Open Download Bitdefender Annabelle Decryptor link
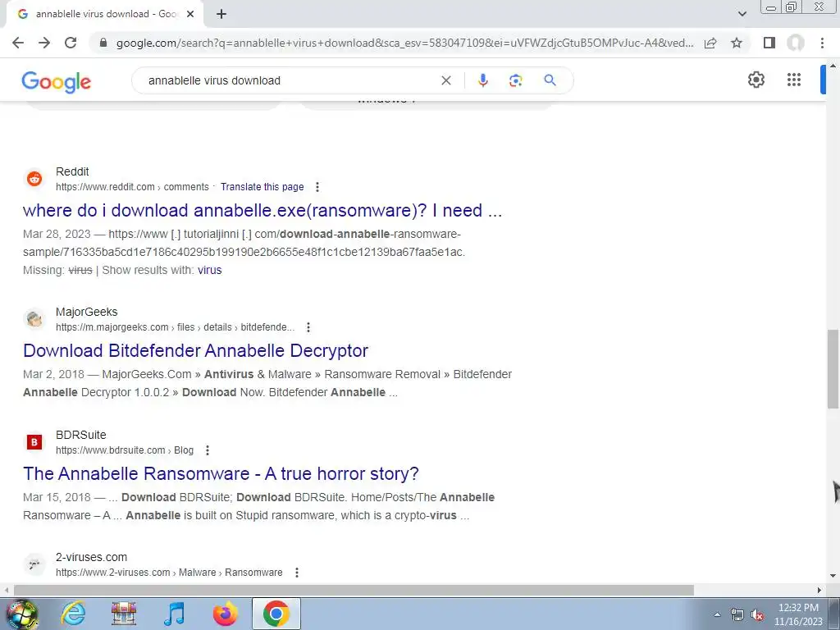Viewport: 840px width, 630px height. coord(195,350)
